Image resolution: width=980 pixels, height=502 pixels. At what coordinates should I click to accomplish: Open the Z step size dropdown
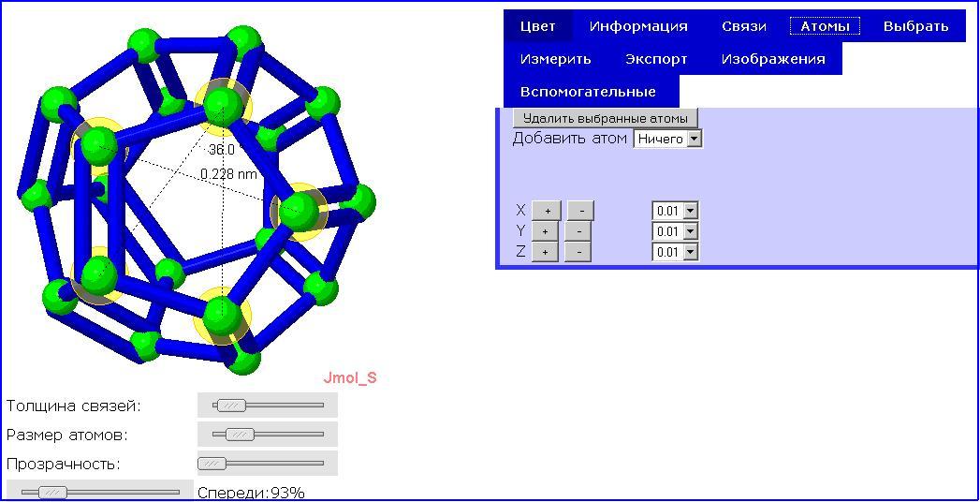tap(675, 252)
